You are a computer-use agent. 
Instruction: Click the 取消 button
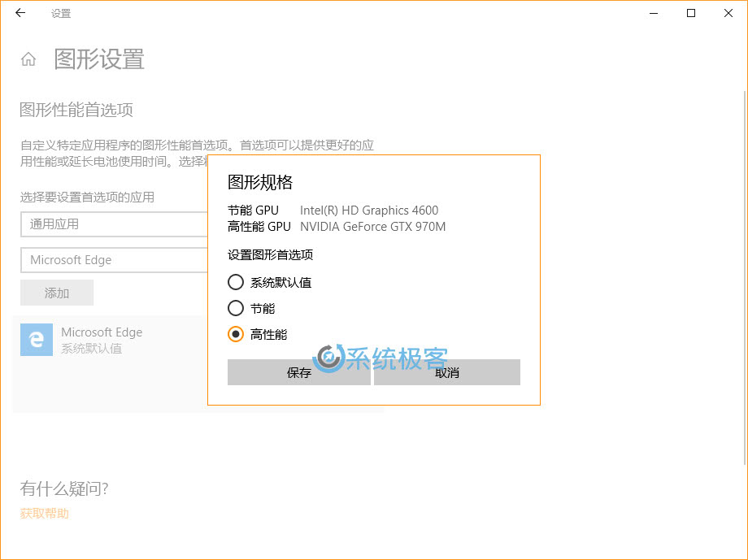click(447, 372)
